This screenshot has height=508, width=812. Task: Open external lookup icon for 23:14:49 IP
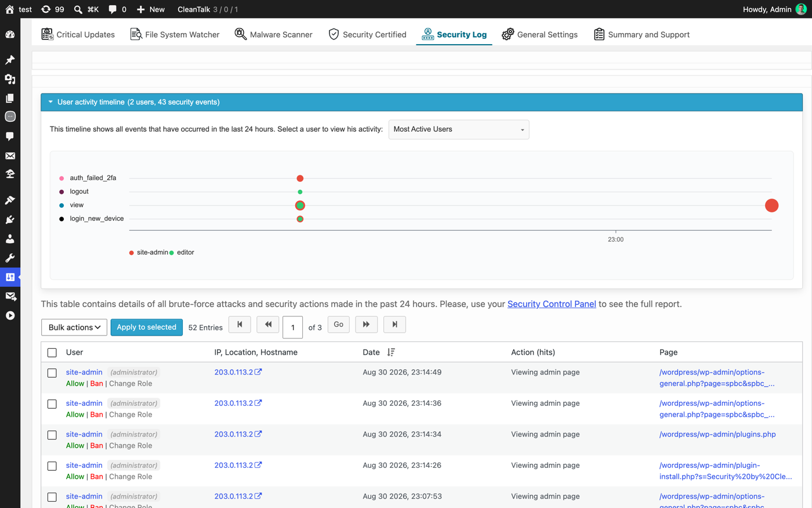(258, 372)
